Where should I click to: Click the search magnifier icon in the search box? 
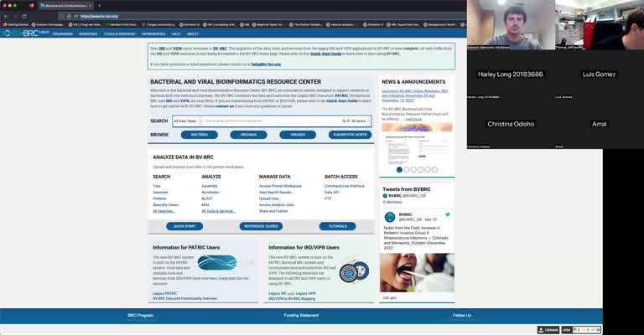344,121
